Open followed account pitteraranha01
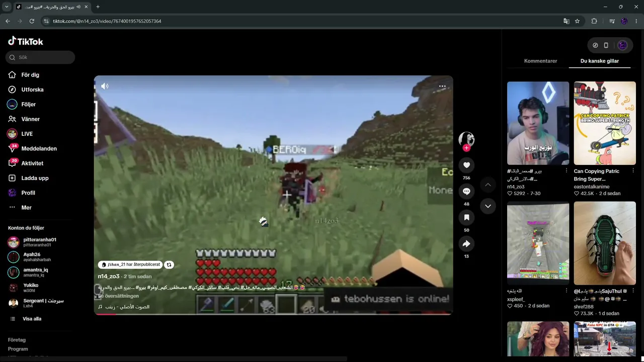Screen dimensions: 644x362 [33, 242]
